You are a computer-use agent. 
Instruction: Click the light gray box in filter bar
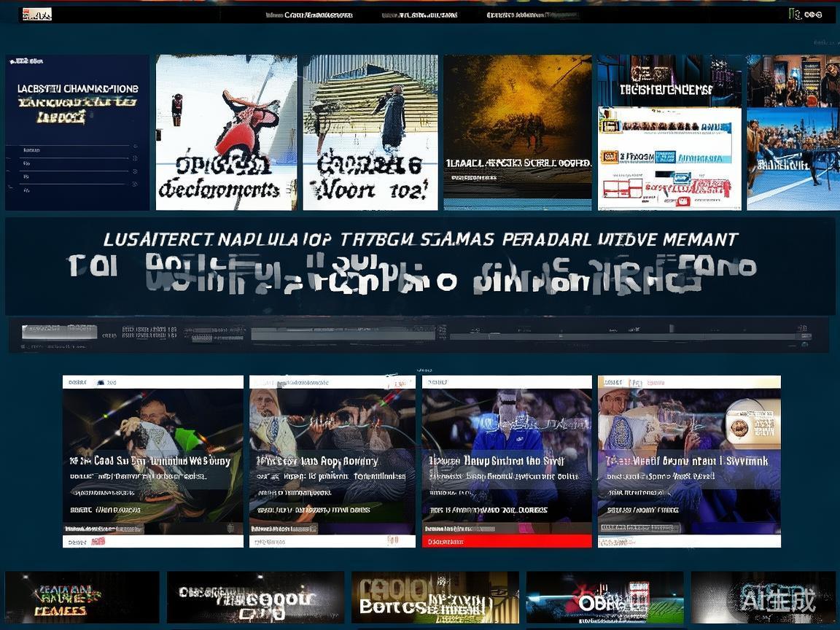pos(59,332)
